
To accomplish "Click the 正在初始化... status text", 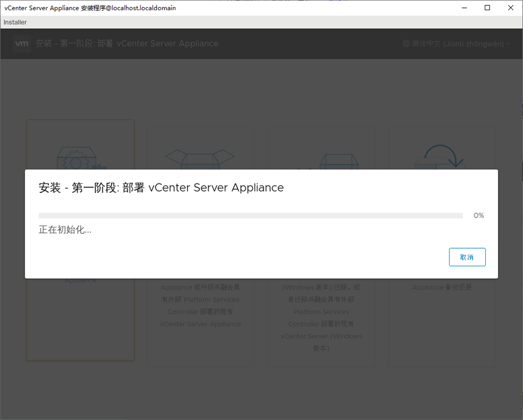I will [x=65, y=230].
